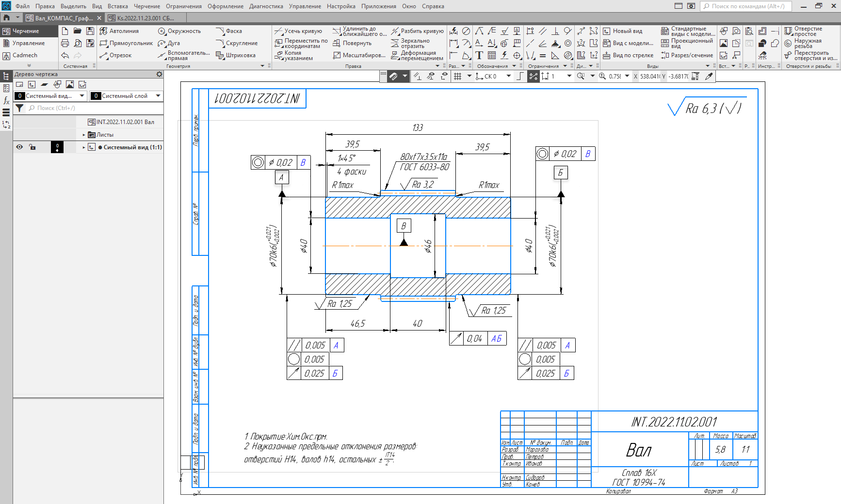This screenshot has width=841, height=504.
Task: Toggle the lock on Системный вид
Action: (x=32, y=147)
